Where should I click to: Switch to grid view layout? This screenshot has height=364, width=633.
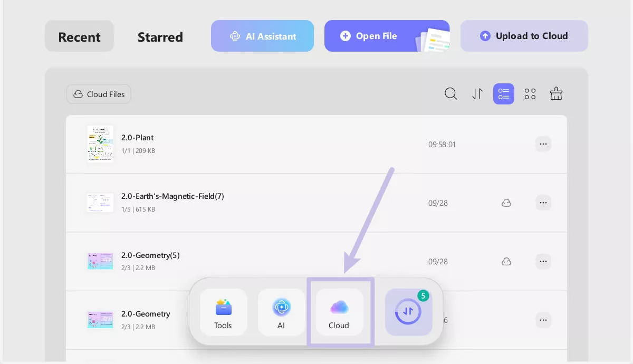tap(530, 94)
